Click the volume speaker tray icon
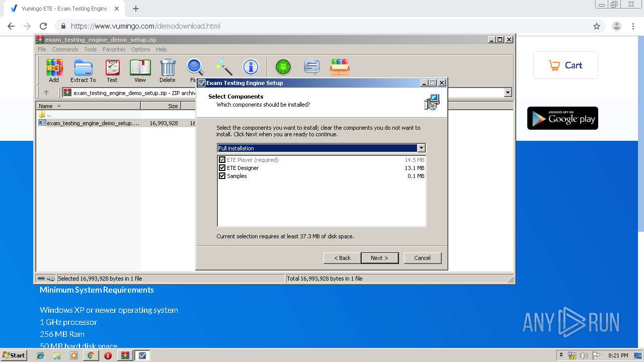The width and height of the screenshot is (644, 362). [x=584, y=355]
